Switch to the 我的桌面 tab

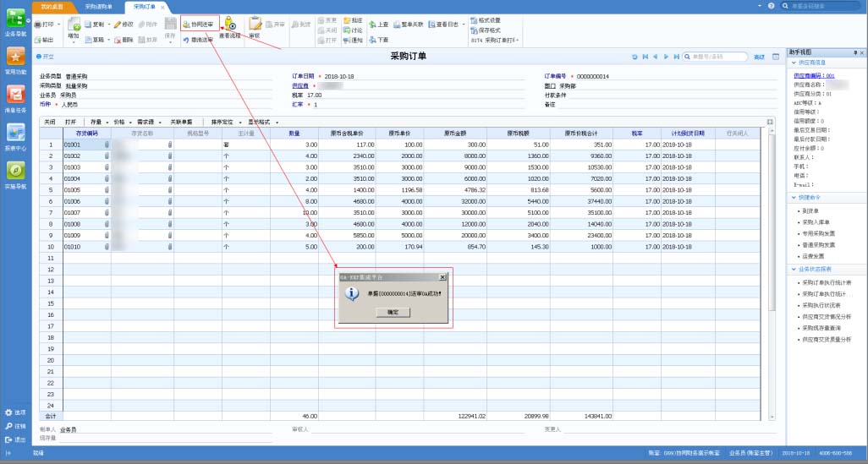coord(52,7)
